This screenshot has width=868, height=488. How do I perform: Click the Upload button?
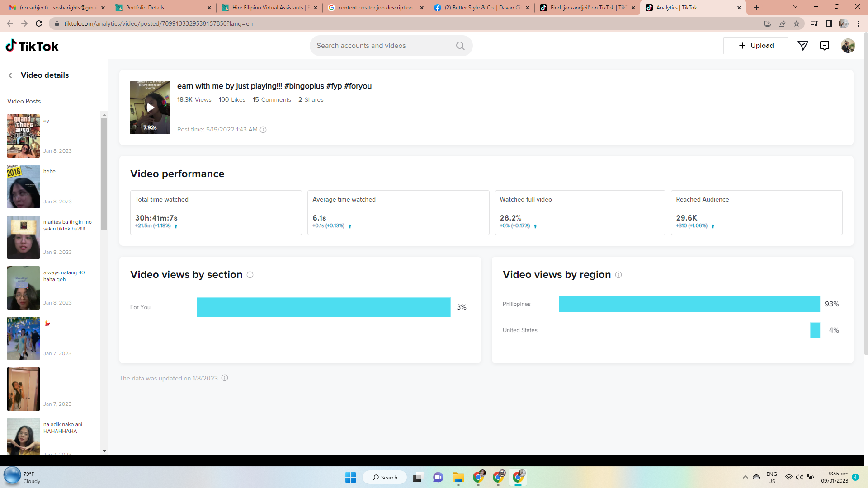click(x=755, y=46)
